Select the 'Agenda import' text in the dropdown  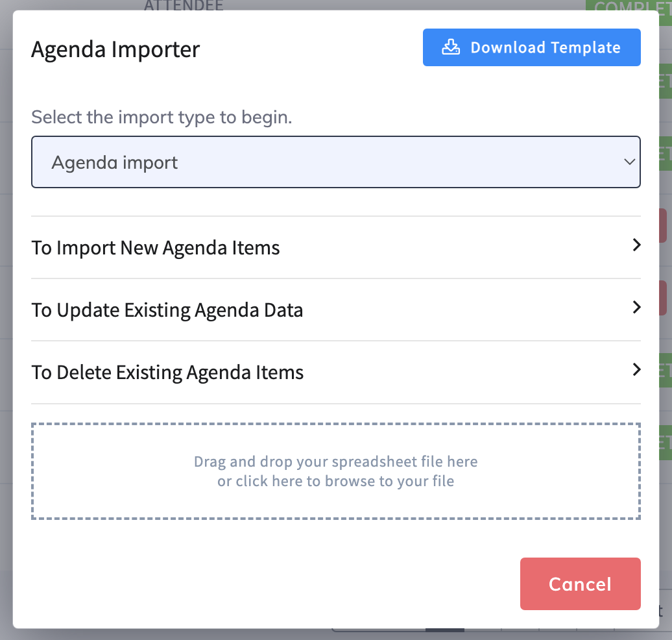click(x=114, y=162)
